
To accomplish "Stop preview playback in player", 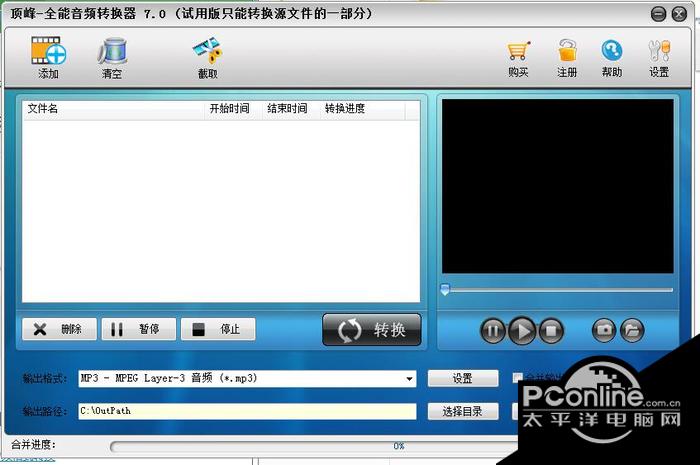I will pyautogui.click(x=551, y=331).
